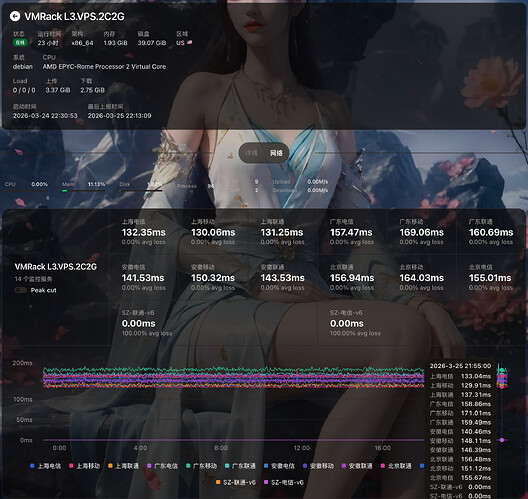
Task: Click the Mem percentage '11.13%'
Action: pyautogui.click(x=97, y=184)
